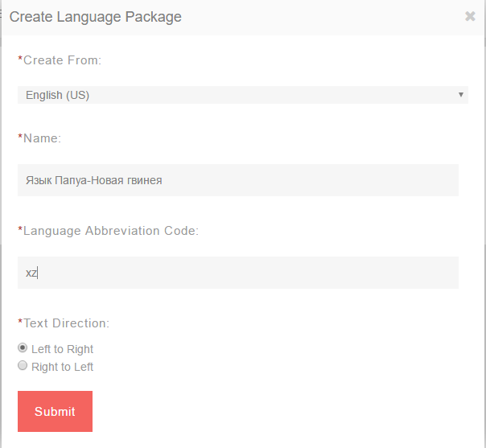486x448 pixels.
Task: Open the Create From dropdown
Action: point(243,95)
